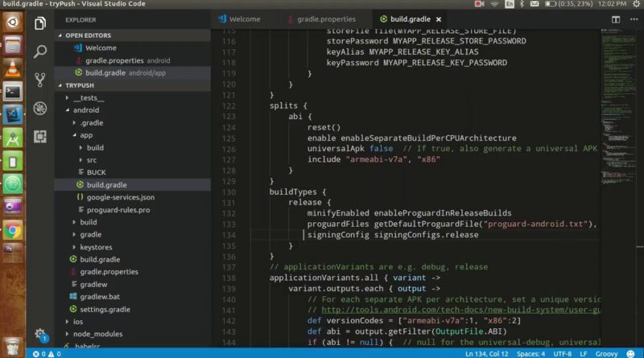Click the clock 12:02 PM in panel
The width and height of the screenshot is (644, 358).
click(x=613, y=4)
